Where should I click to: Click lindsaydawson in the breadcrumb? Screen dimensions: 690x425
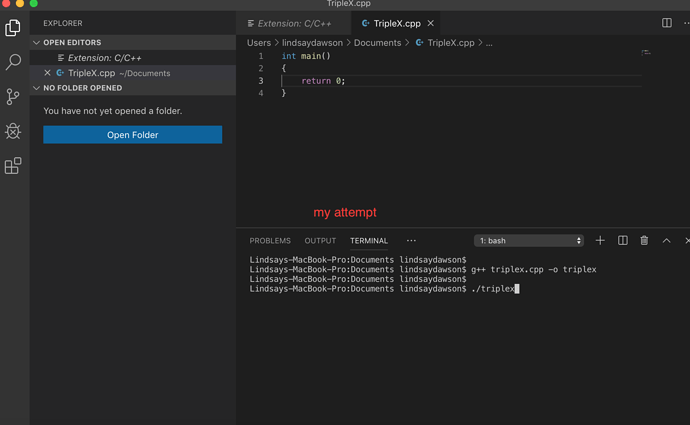tap(312, 43)
